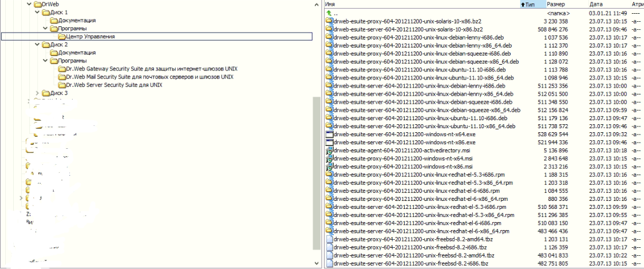Collapse Программы node under Диск 2

pos(46,61)
